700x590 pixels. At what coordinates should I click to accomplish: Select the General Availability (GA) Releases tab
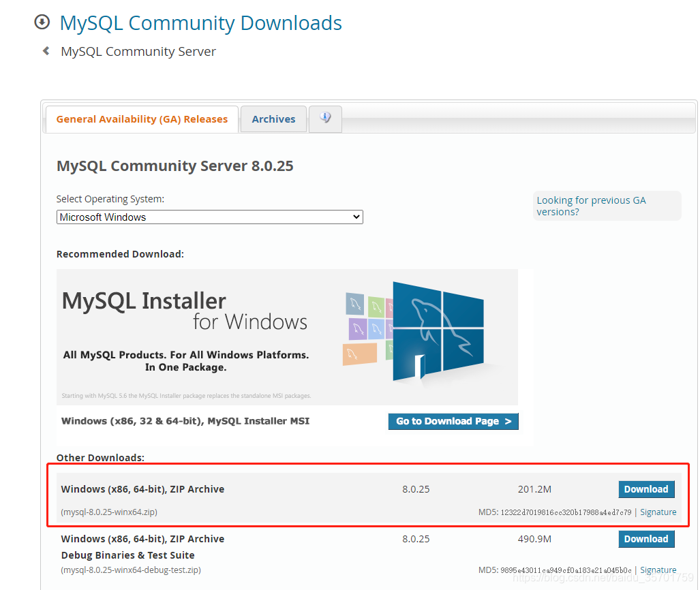click(x=142, y=119)
